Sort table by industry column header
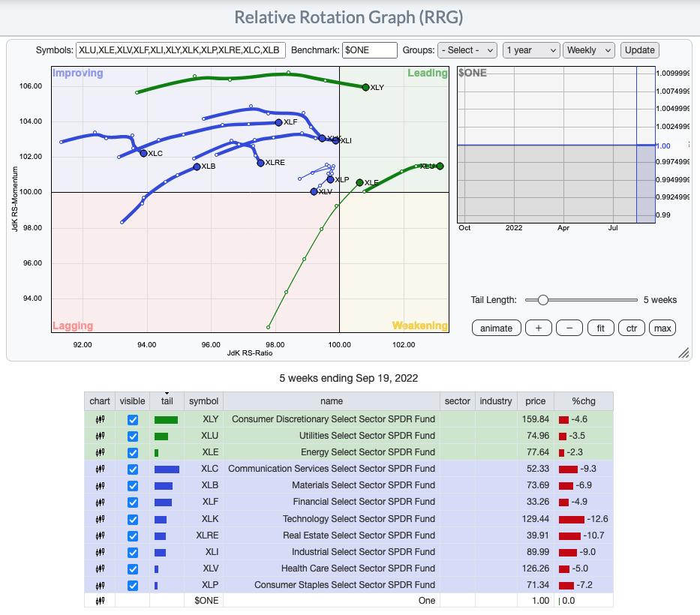700x615 pixels. coord(495,401)
